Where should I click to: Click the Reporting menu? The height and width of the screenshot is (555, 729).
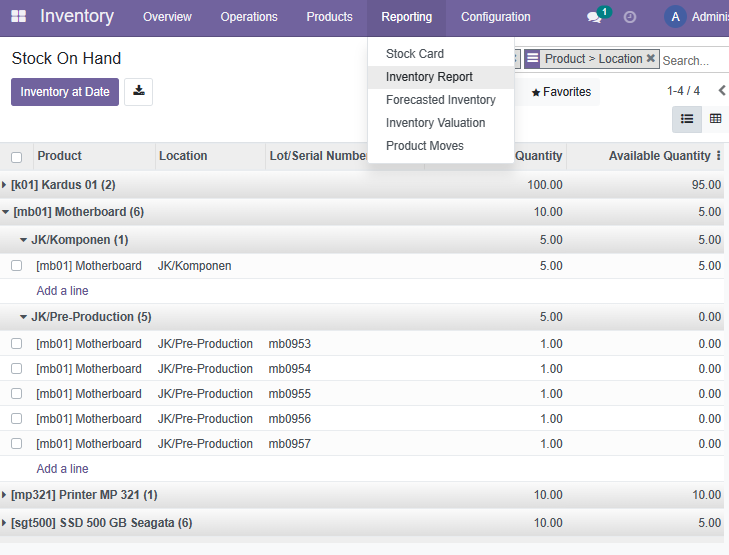[x=407, y=17]
